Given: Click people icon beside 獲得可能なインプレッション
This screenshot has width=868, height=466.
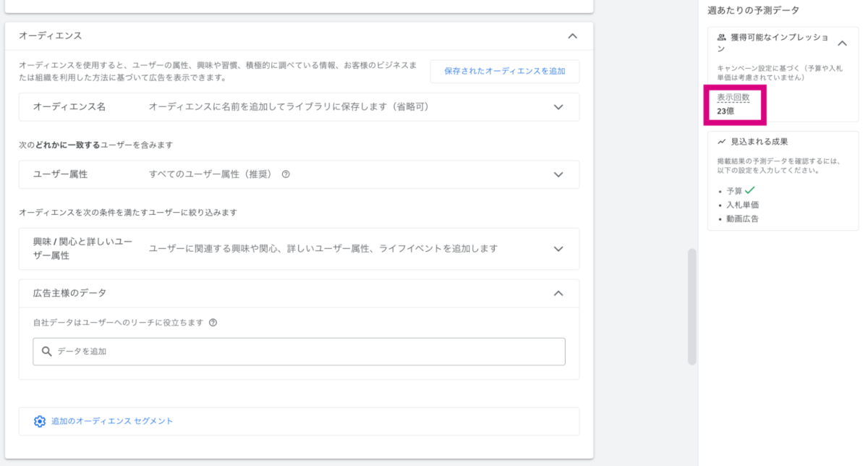Looking at the screenshot, I should pyautogui.click(x=721, y=37).
